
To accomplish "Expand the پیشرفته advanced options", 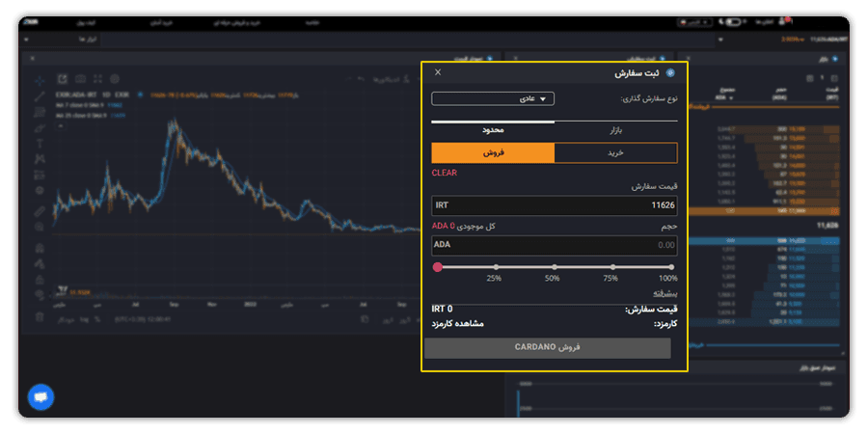I will tap(665, 293).
